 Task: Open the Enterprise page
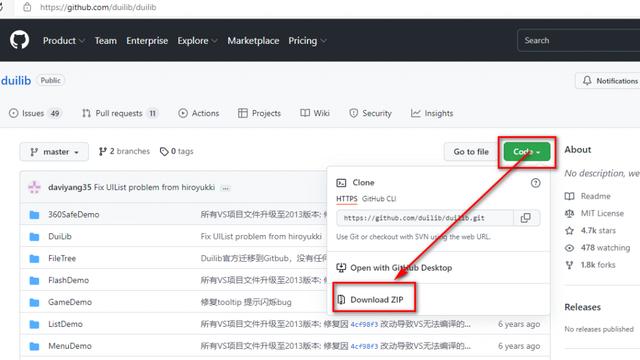(x=147, y=40)
